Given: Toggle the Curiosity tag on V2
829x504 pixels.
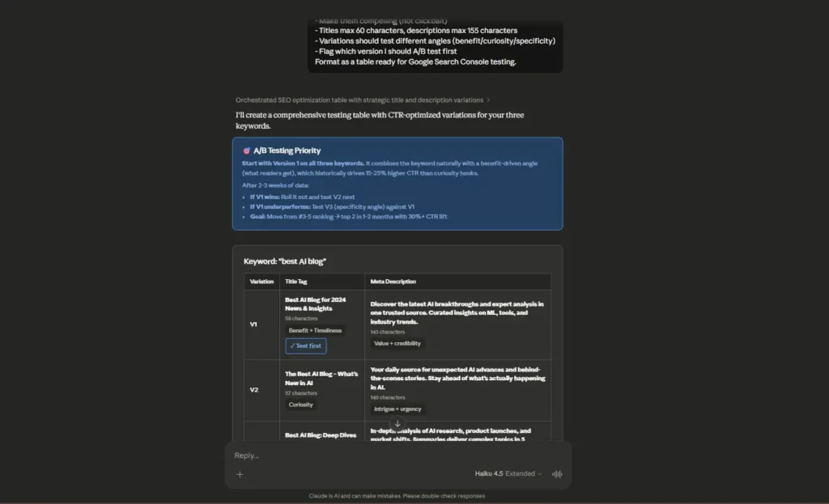Looking at the screenshot, I should tap(300, 404).
